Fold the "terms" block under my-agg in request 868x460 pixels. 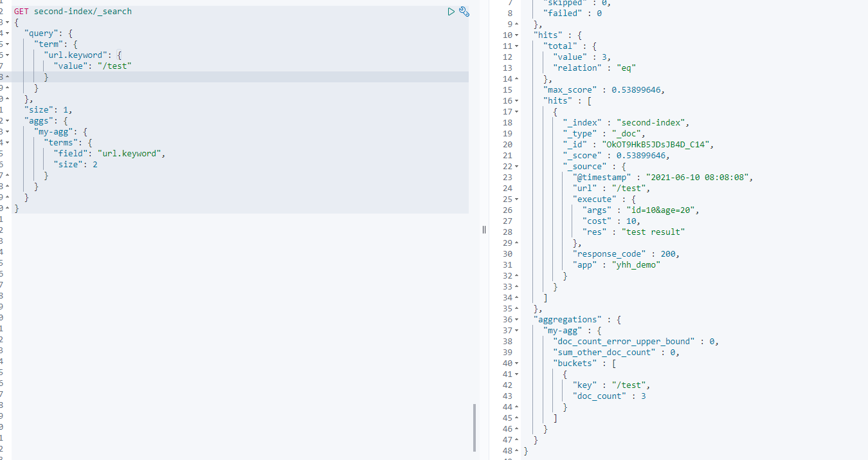pyautogui.click(x=7, y=142)
